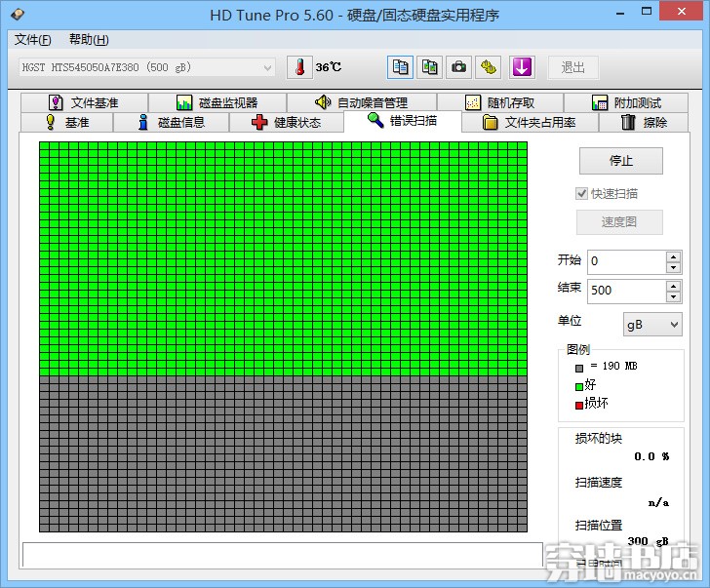This screenshot has width=710, height=588.
Task: Open the options wrench icon
Action: [490, 67]
